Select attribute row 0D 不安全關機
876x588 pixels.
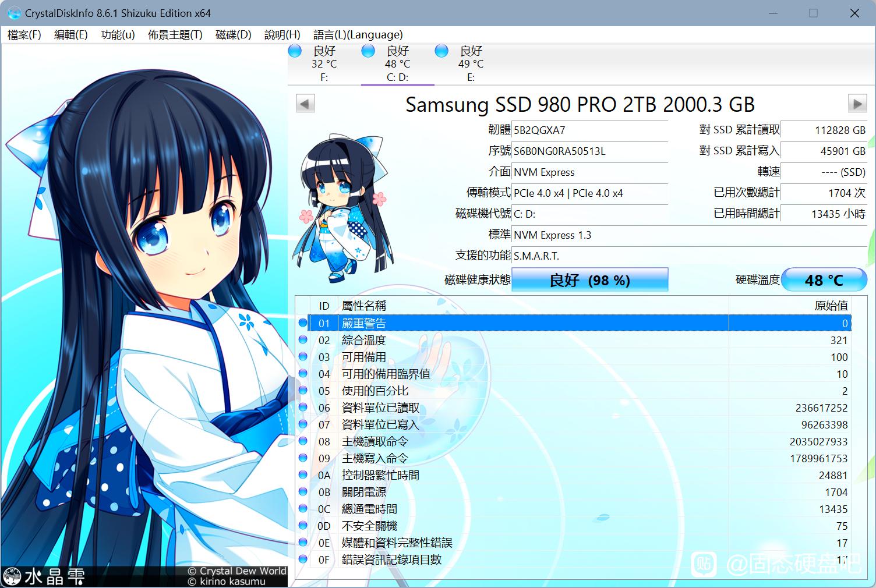[x=574, y=526]
